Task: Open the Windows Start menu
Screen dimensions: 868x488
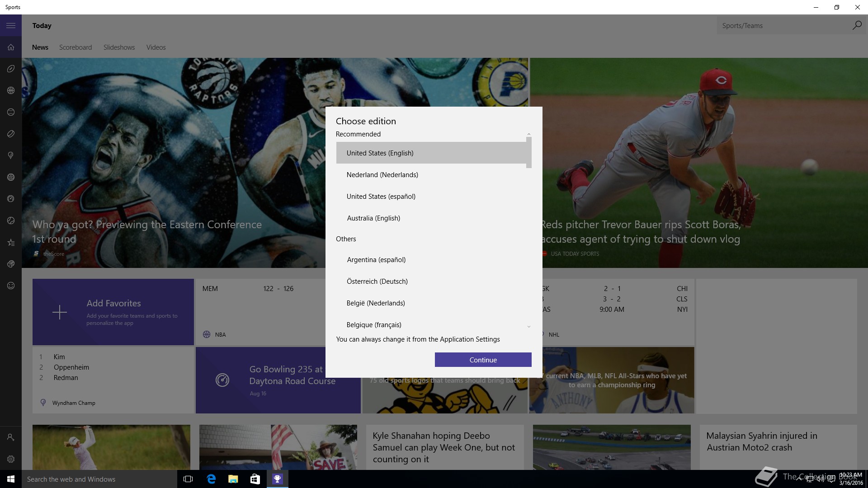Action: [x=11, y=479]
